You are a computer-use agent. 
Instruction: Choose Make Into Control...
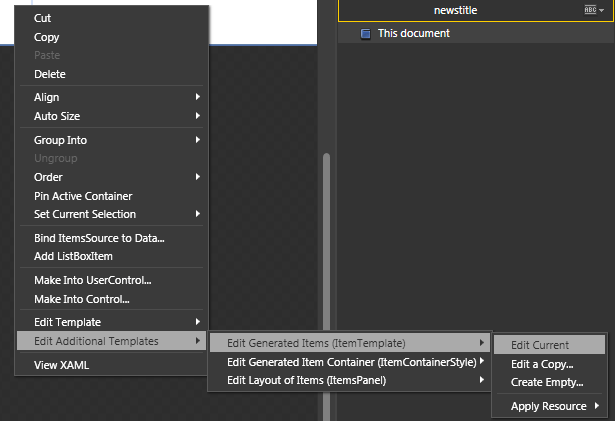111,299
